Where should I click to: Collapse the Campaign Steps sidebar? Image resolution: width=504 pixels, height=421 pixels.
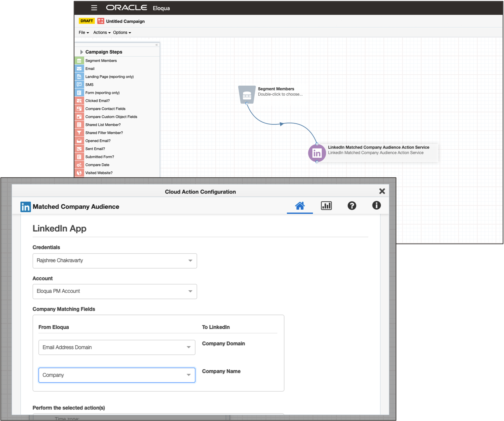coord(156,45)
